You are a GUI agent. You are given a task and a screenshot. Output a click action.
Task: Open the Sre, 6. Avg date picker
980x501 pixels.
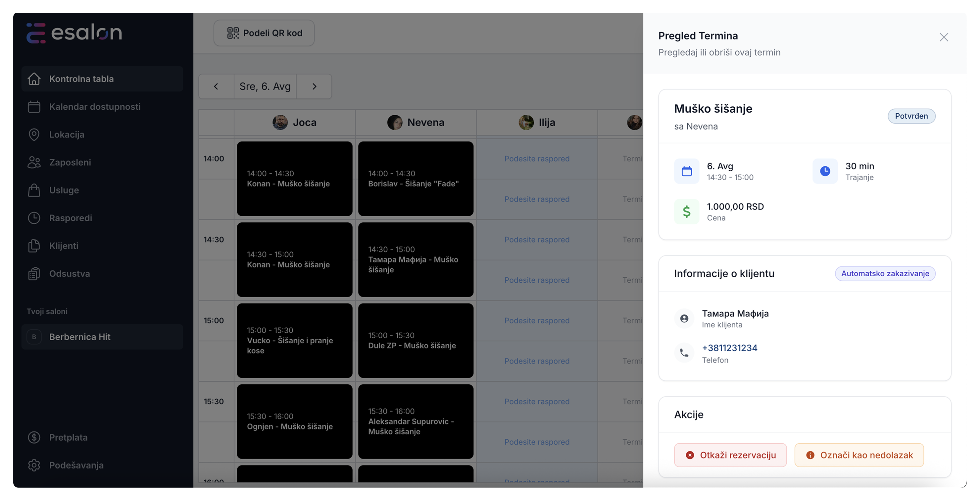click(265, 86)
